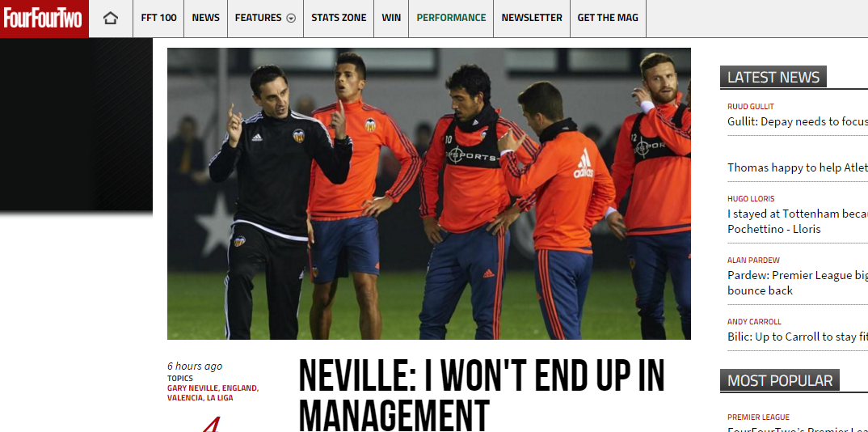
Task: Select Stats Zone in the navigation bar
Action: click(339, 18)
